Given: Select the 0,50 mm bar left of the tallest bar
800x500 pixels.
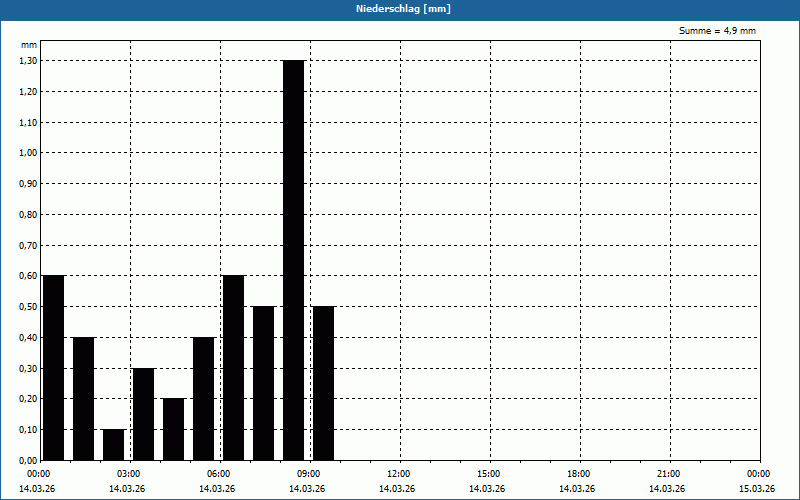Looking at the screenshot, I should [x=263, y=383].
